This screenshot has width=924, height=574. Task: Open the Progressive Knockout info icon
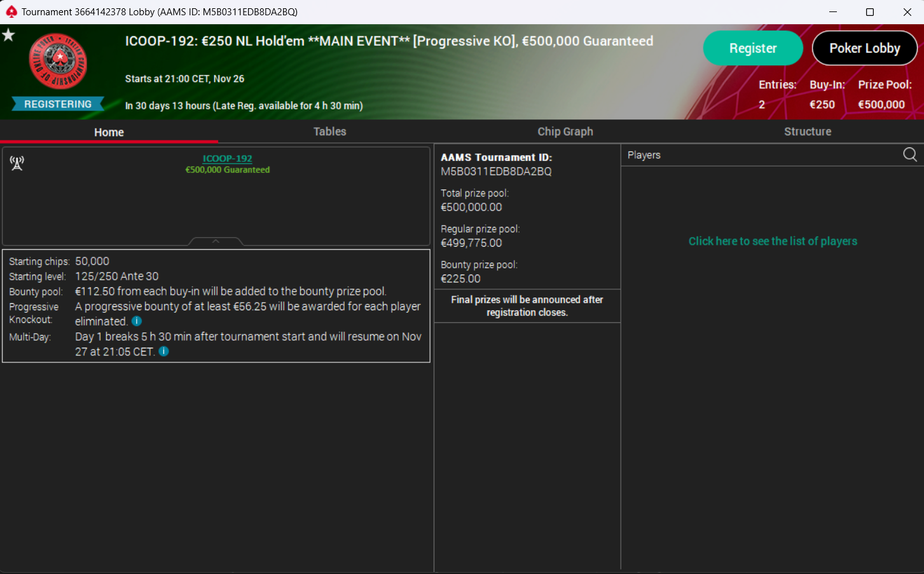tap(137, 321)
